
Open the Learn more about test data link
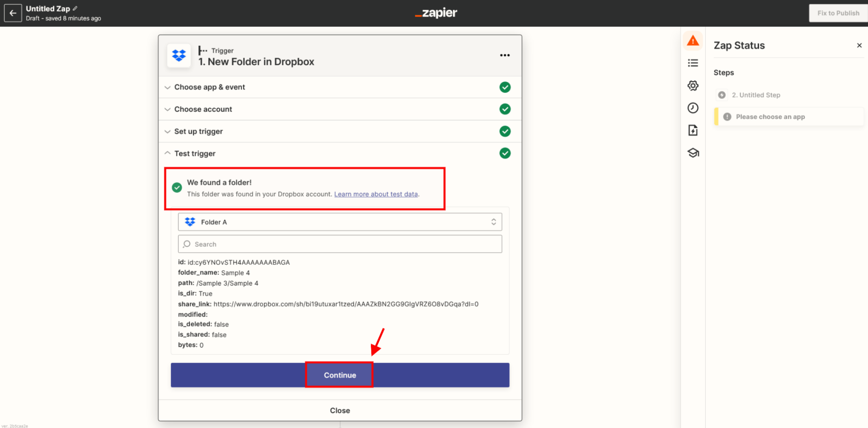click(376, 194)
